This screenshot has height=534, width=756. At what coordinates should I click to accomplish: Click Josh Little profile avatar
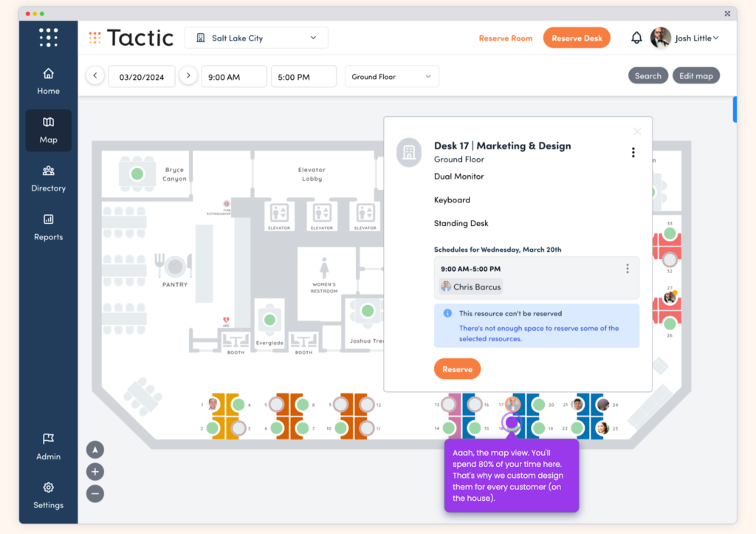coord(661,38)
